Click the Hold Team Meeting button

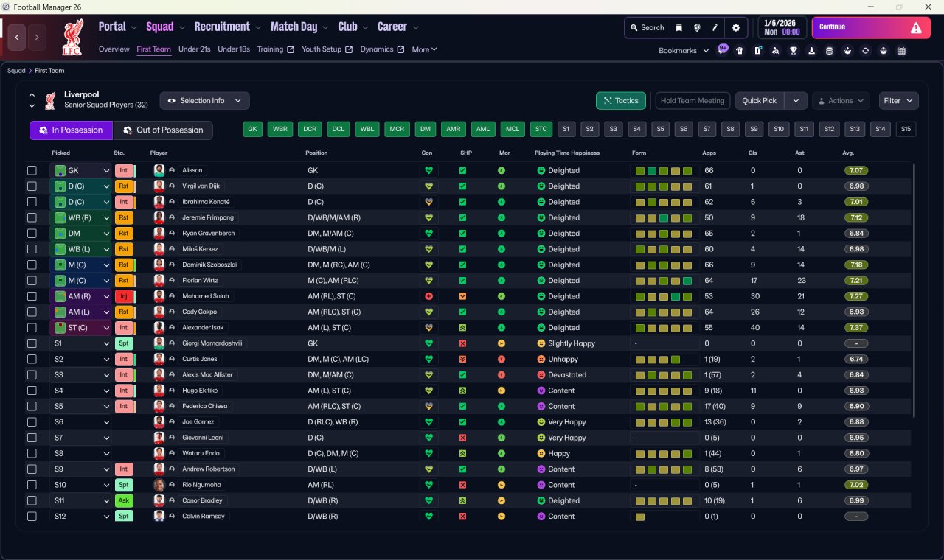click(x=693, y=101)
